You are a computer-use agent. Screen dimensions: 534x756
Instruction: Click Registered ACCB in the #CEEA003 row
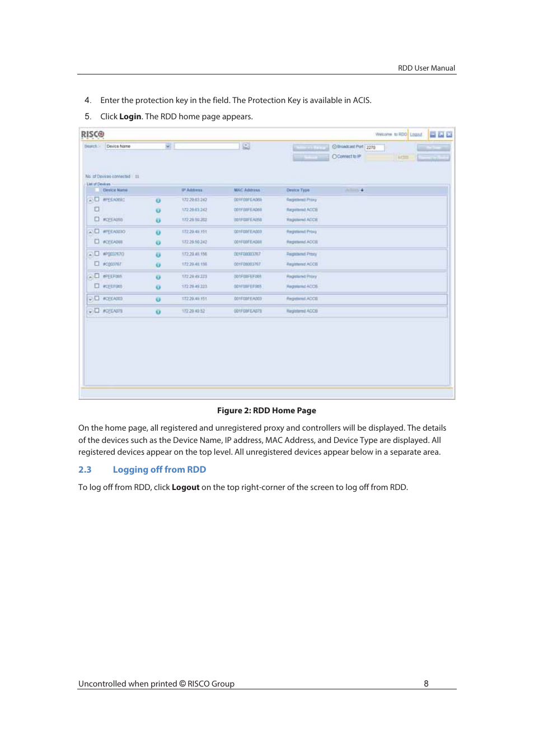point(302,299)
